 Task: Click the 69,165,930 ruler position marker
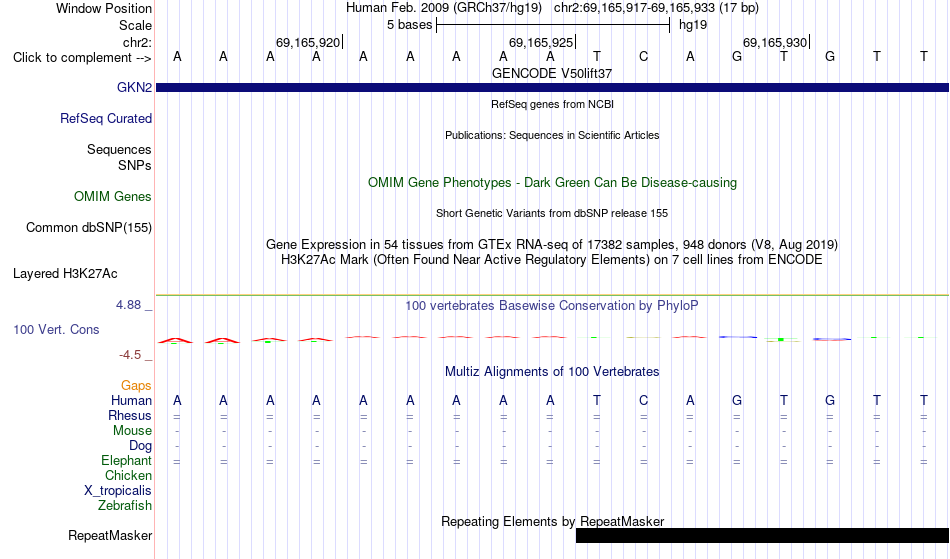775,42
